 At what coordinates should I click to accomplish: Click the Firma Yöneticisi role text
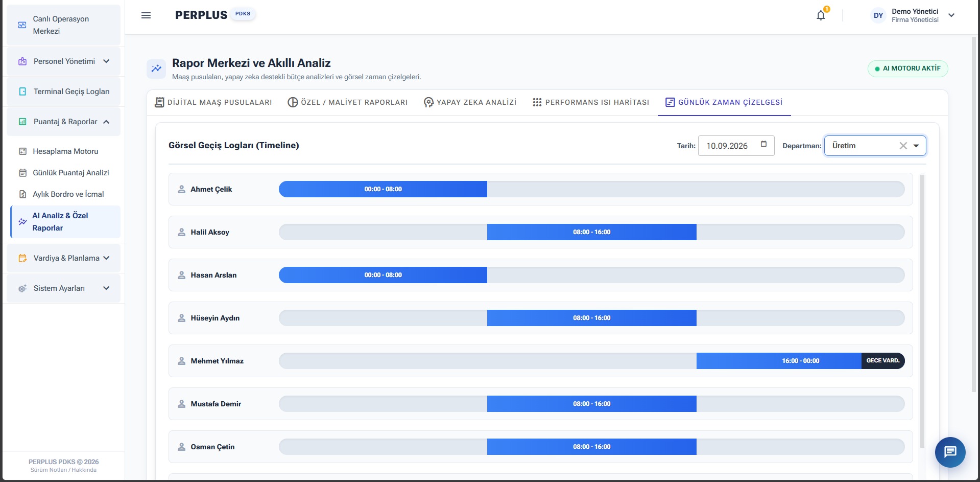tap(915, 20)
